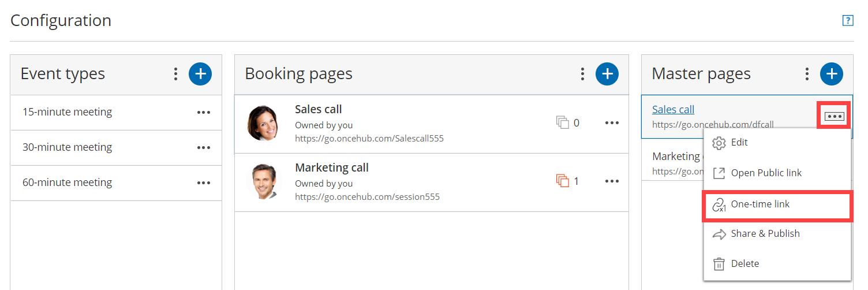
Task: Click the gear icon next to Edit
Action: coord(719,143)
